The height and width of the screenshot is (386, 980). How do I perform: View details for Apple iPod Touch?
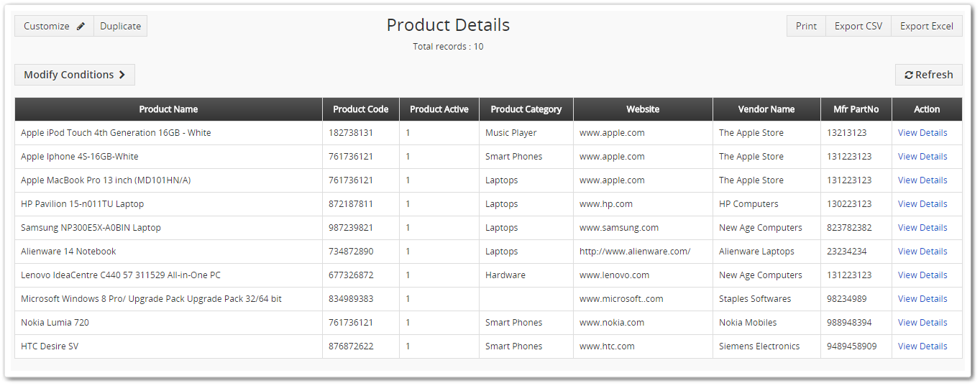[922, 133]
